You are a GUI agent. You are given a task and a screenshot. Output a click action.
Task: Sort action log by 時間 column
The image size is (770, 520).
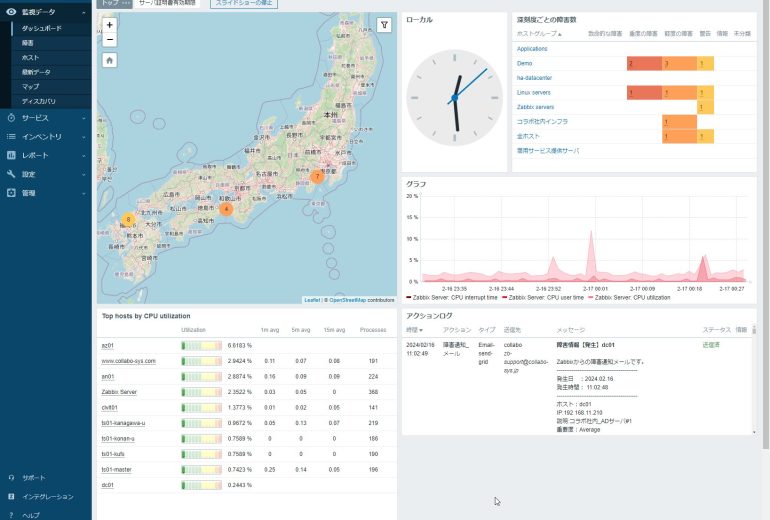(414, 330)
